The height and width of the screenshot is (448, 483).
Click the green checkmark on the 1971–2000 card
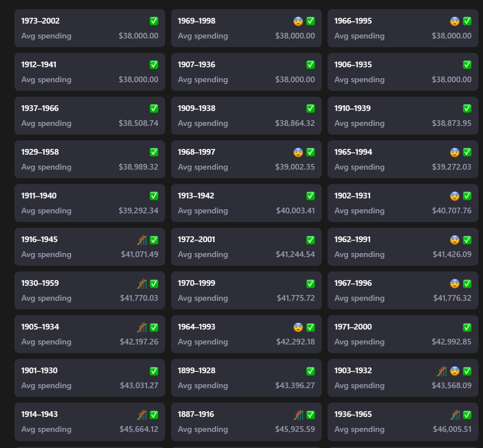pyautogui.click(x=467, y=327)
